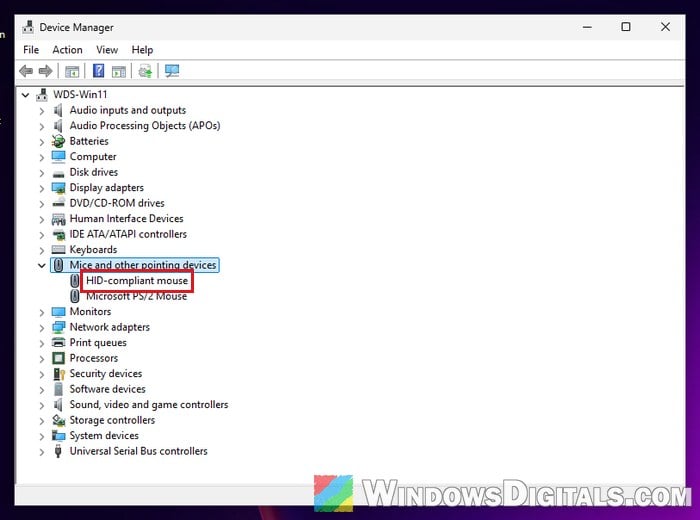
Task: Click the Microsoft PS/2 Mouse icon
Action: tap(75, 296)
